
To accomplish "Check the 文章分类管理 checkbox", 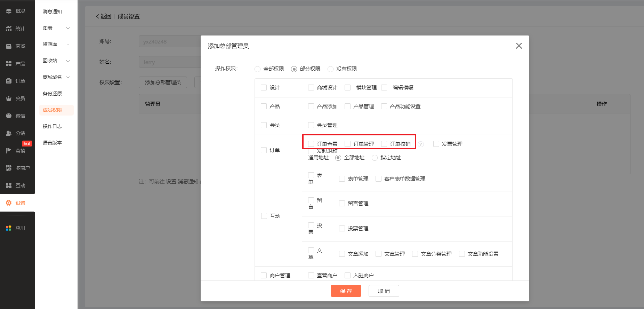I will click(x=415, y=254).
